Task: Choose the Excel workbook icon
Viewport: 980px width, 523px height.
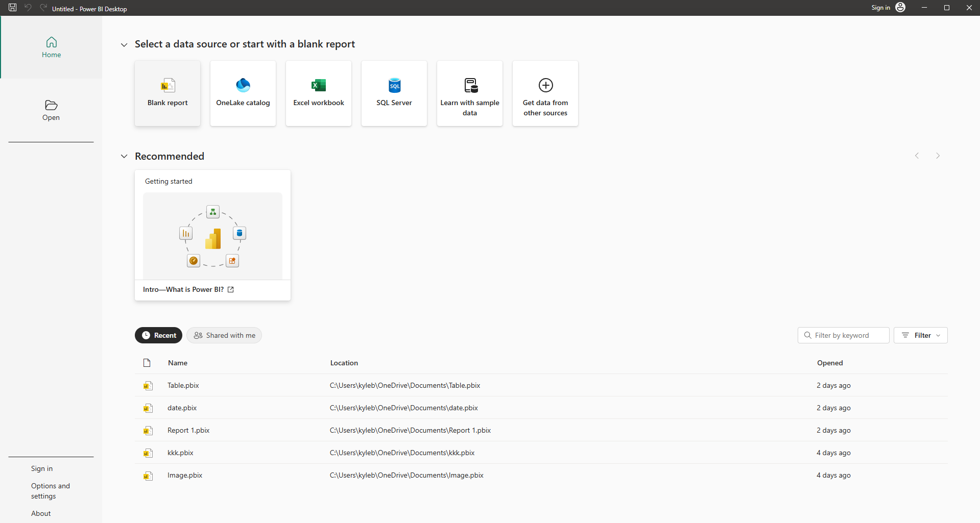Action: pos(319,86)
